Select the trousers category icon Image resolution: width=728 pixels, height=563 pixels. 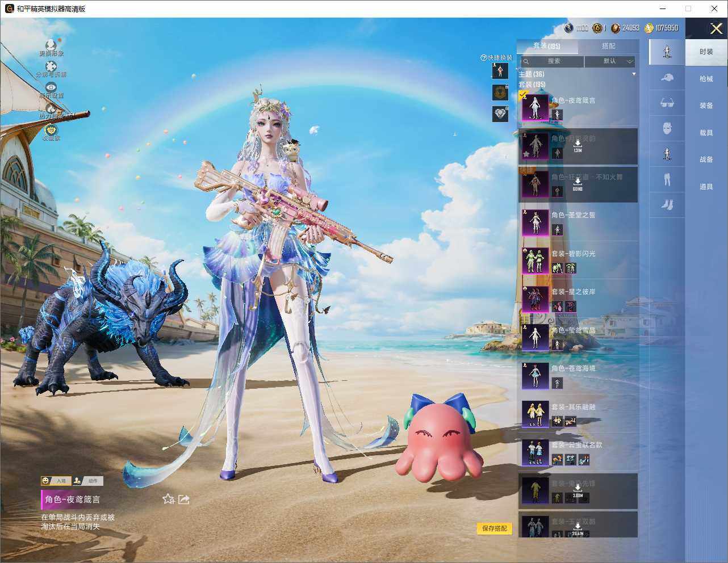tap(667, 179)
